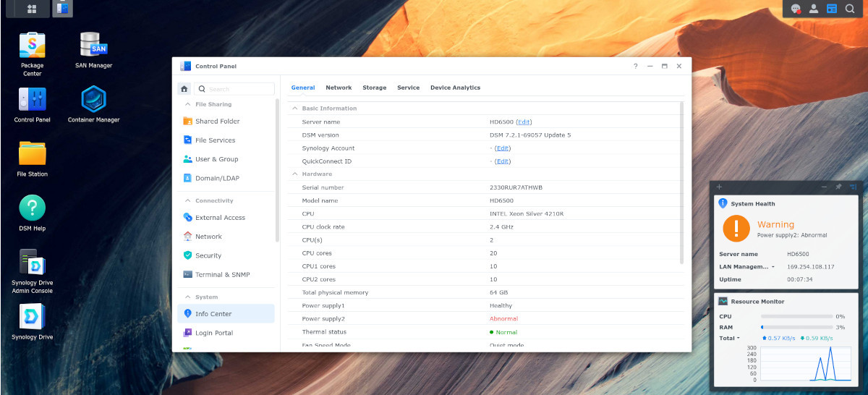Open the Main Menu grid icon
868x395 pixels.
[x=32, y=9]
